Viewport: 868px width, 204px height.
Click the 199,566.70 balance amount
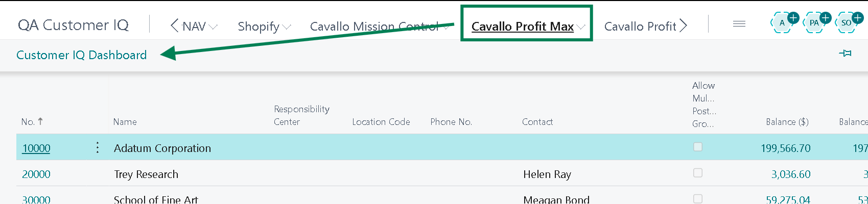(x=785, y=148)
